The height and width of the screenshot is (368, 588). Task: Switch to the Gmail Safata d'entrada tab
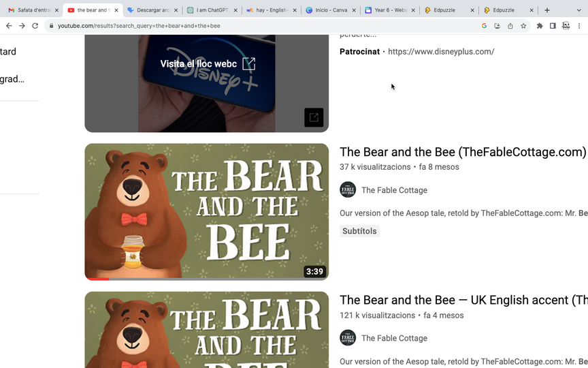33,10
